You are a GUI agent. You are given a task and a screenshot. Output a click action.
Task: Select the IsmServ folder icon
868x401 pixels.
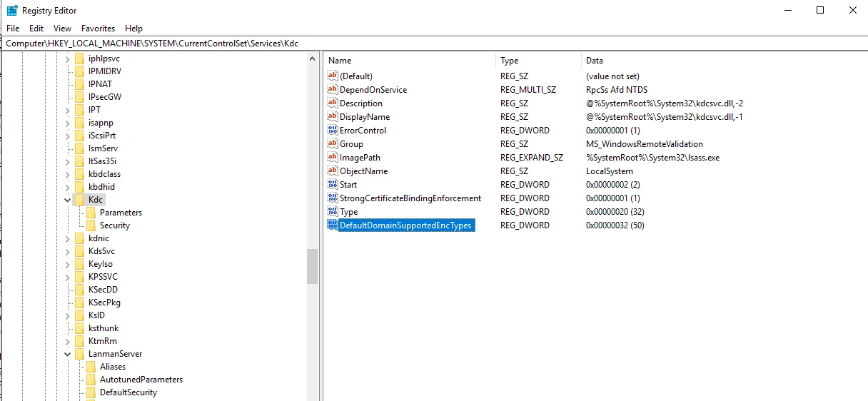coord(79,148)
